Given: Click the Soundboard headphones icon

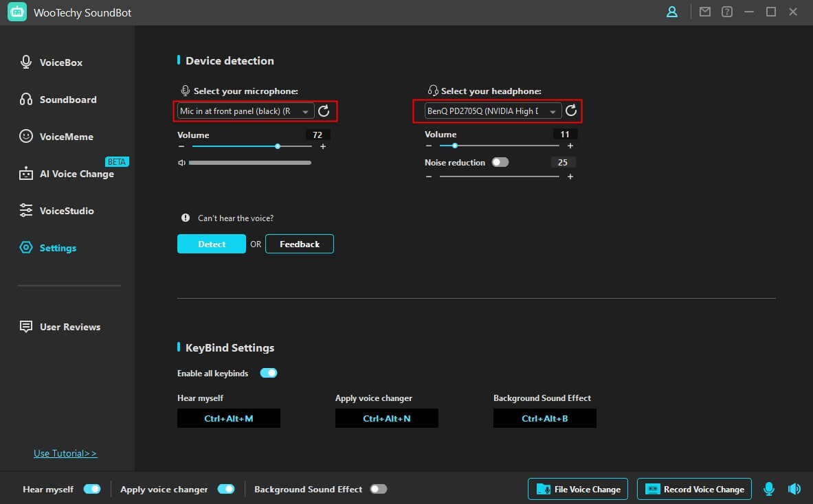Looking at the screenshot, I should point(26,100).
